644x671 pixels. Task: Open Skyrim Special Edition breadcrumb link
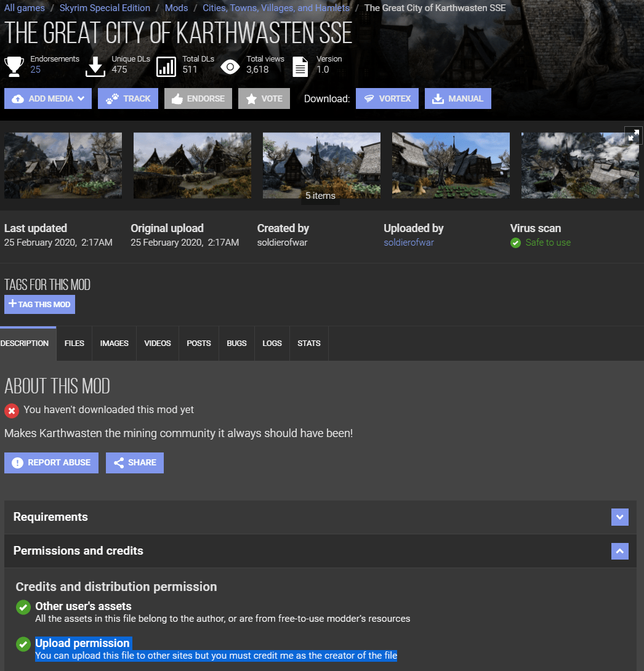point(105,8)
